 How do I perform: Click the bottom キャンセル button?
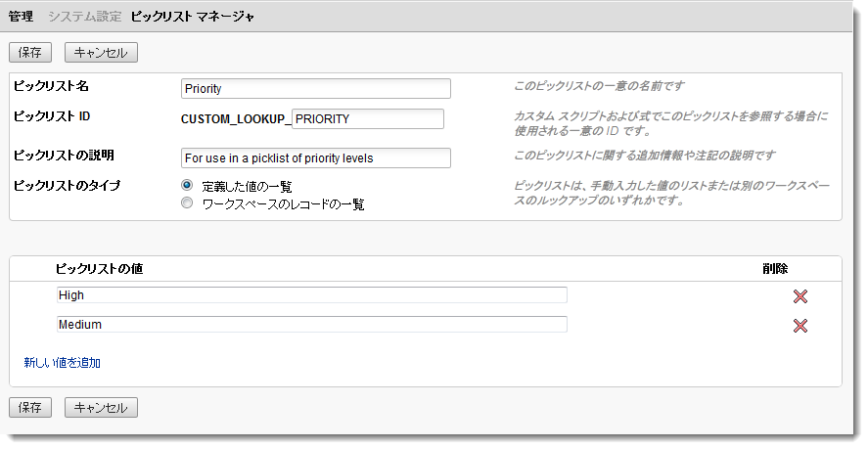(x=101, y=408)
